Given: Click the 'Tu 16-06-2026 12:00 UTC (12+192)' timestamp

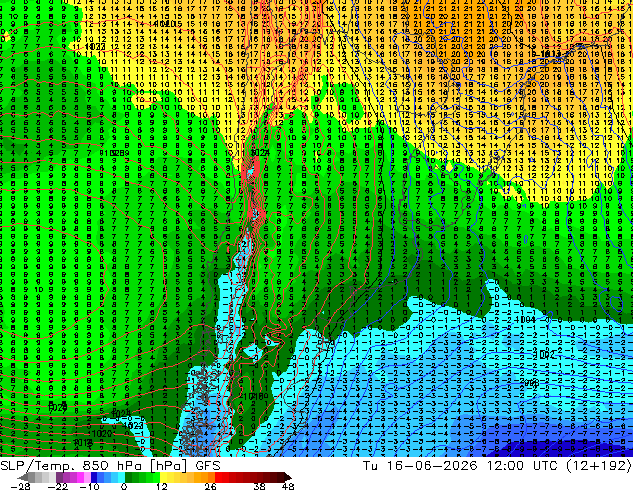Looking at the screenshot, I should [x=497, y=465].
